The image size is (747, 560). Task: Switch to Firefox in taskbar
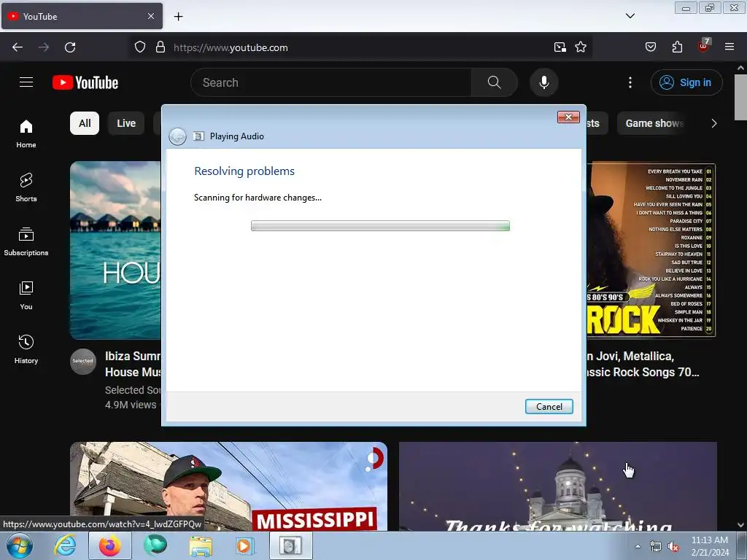[x=109, y=545]
